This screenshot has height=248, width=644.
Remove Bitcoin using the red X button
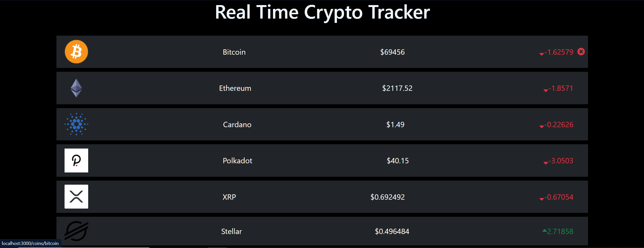click(x=581, y=52)
